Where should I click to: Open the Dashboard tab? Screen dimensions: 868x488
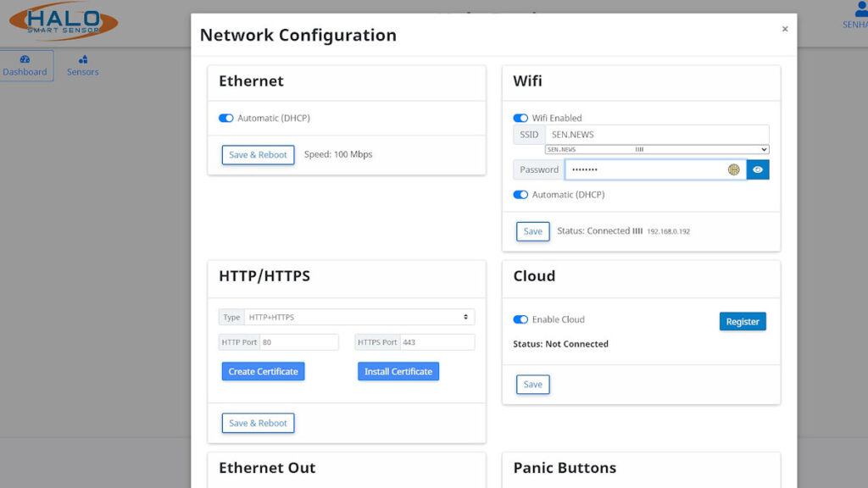25,66
